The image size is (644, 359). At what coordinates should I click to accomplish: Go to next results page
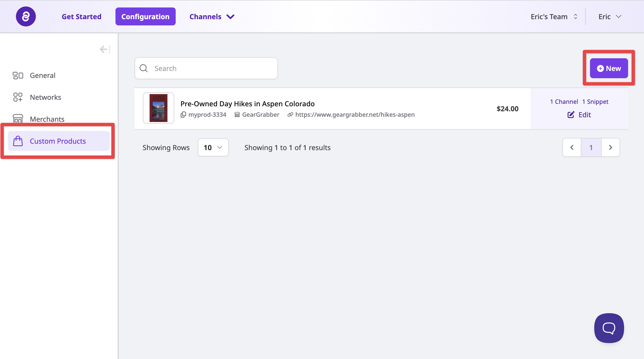click(610, 147)
